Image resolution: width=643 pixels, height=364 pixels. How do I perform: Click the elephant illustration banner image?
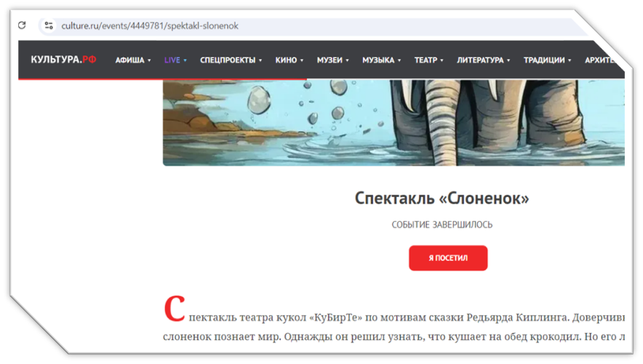click(x=394, y=123)
